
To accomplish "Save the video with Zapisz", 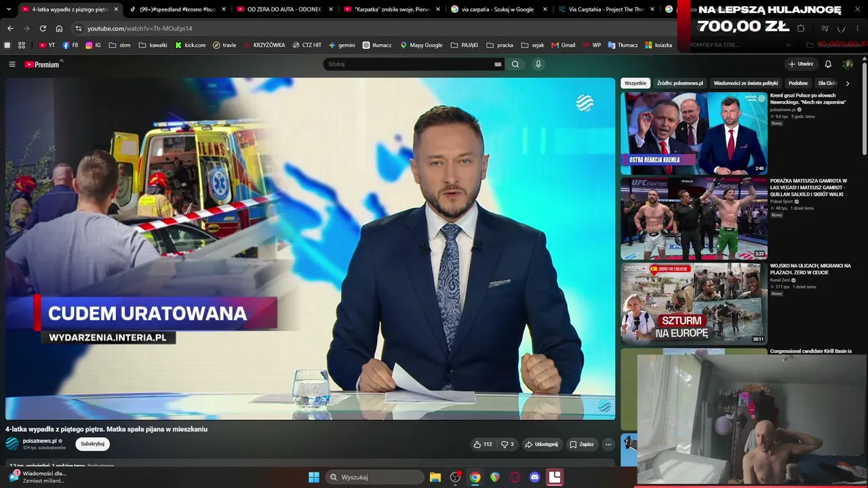I will pos(582,445).
